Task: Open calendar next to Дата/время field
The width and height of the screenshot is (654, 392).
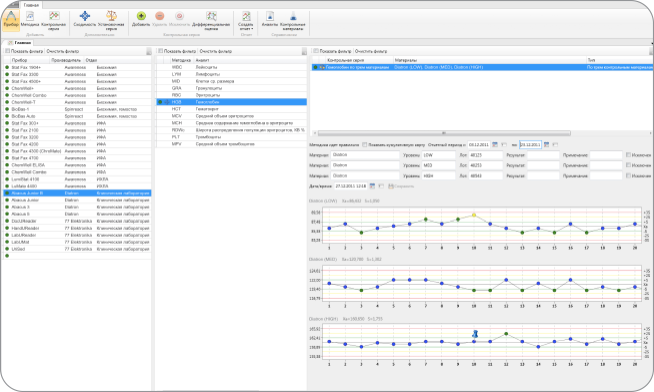Action: pos(372,186)
